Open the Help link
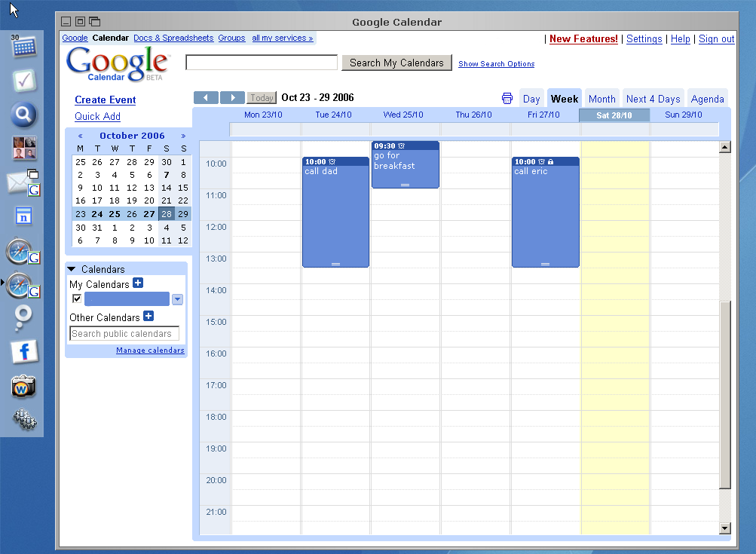756x554 pixels. (681, 38)
